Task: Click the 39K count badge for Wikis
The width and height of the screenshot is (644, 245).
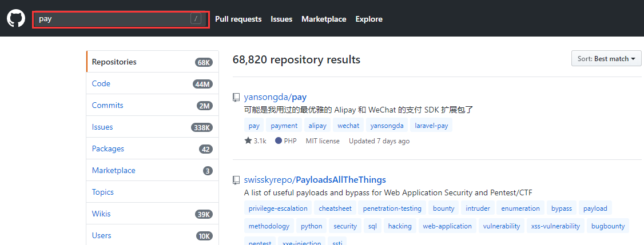Action: pos(204,214)
